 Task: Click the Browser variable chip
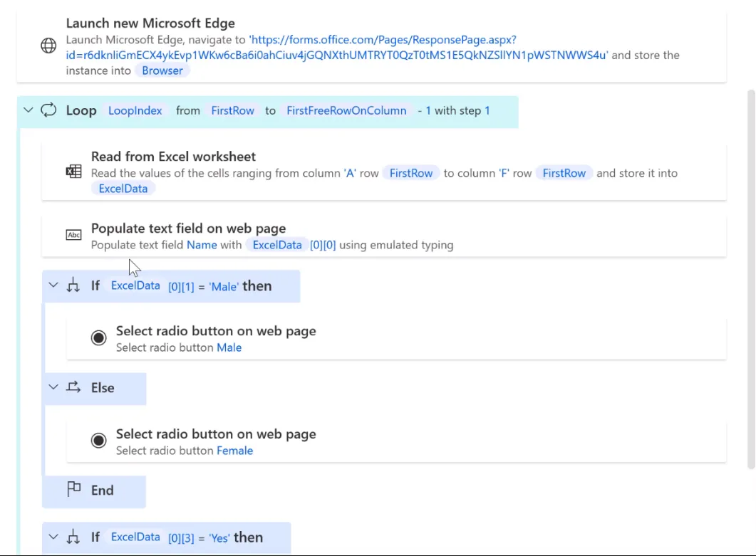point(162,70)
